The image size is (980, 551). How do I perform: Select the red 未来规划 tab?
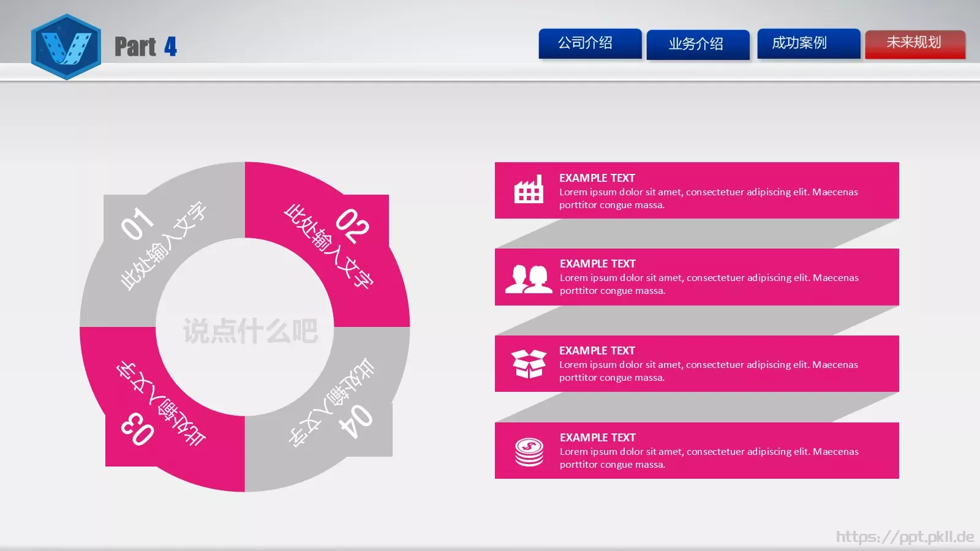tap(915, 44)
